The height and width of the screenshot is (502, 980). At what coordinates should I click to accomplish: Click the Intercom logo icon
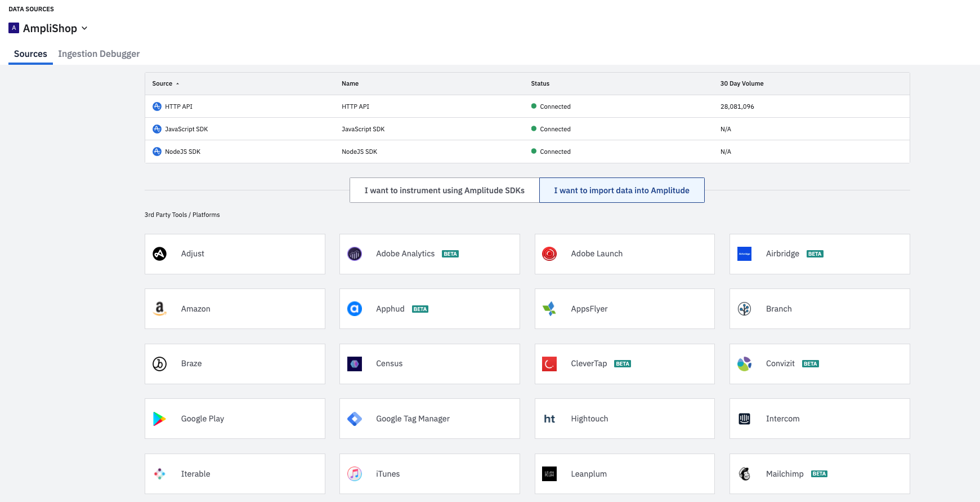[745, 419]
